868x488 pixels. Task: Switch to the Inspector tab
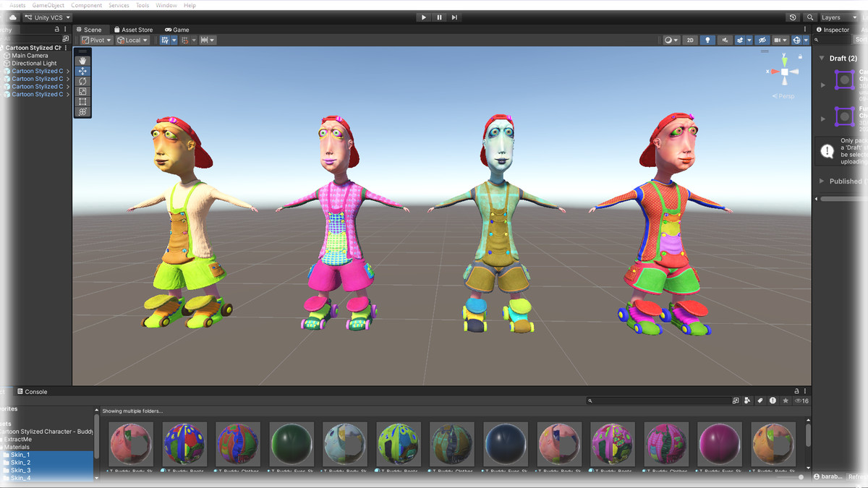pos(833,30)
